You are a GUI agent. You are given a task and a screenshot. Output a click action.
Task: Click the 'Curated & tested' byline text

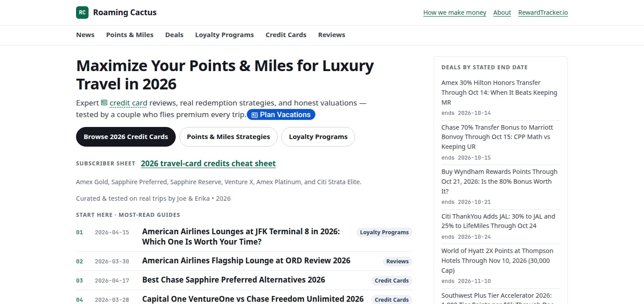point(153,198)
